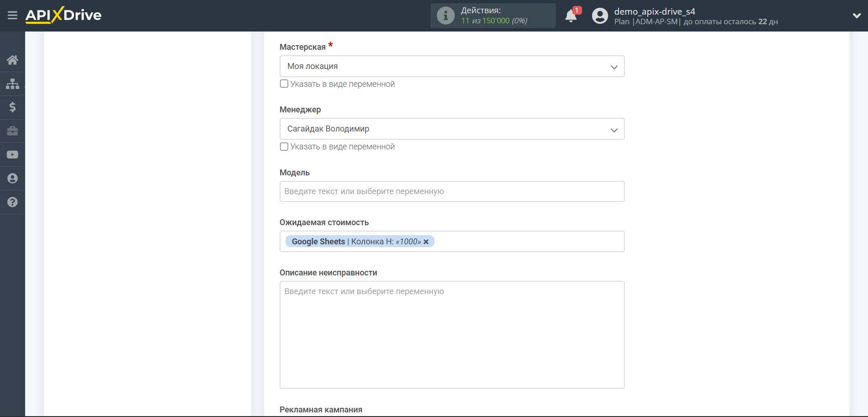
Task: Enable 'Указать в виде переменной' under Мастерская
Action: click(284, 84)
